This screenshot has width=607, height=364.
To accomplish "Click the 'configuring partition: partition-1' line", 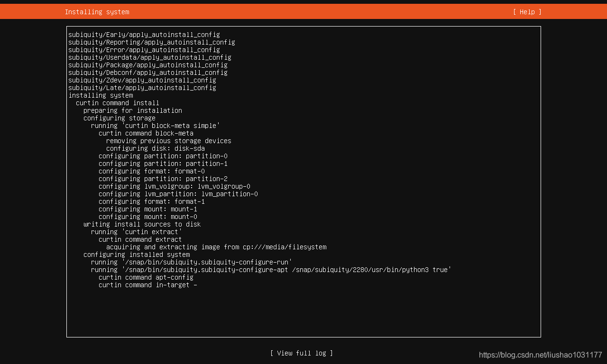I will tap(163, 164).
